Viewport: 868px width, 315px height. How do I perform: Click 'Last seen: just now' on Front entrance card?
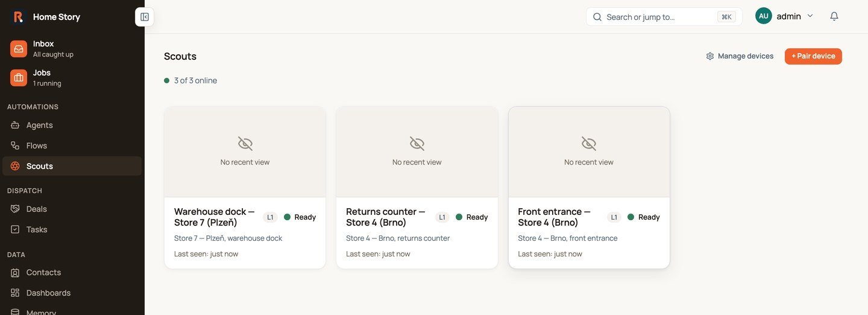tap(550, 254)
